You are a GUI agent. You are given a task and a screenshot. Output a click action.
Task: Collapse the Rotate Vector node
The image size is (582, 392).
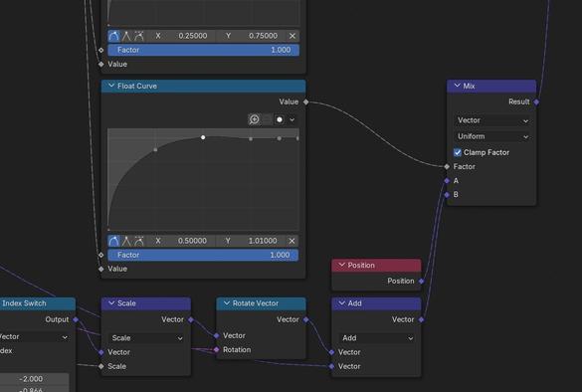227,303
